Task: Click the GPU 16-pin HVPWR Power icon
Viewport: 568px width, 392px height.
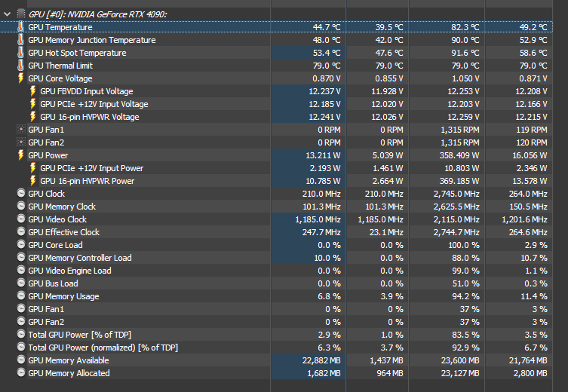Action: click(x=33, y=181)
